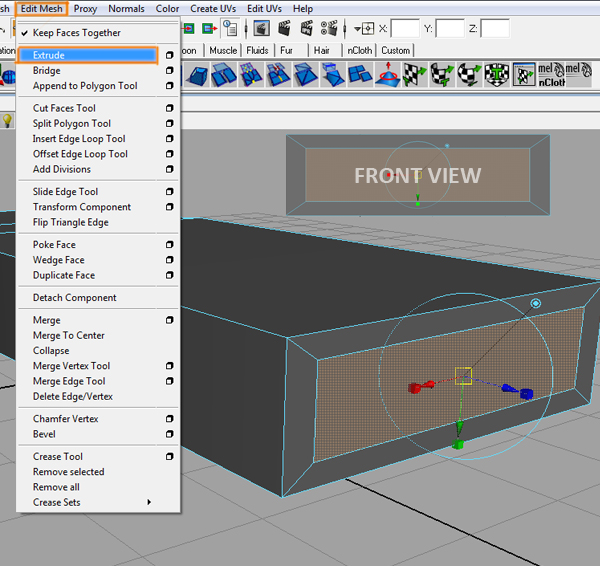This screenshot has height=566, width=600.
Task: Select Flip Triangle Edge menu entry
Action: (x=71, y=222)
